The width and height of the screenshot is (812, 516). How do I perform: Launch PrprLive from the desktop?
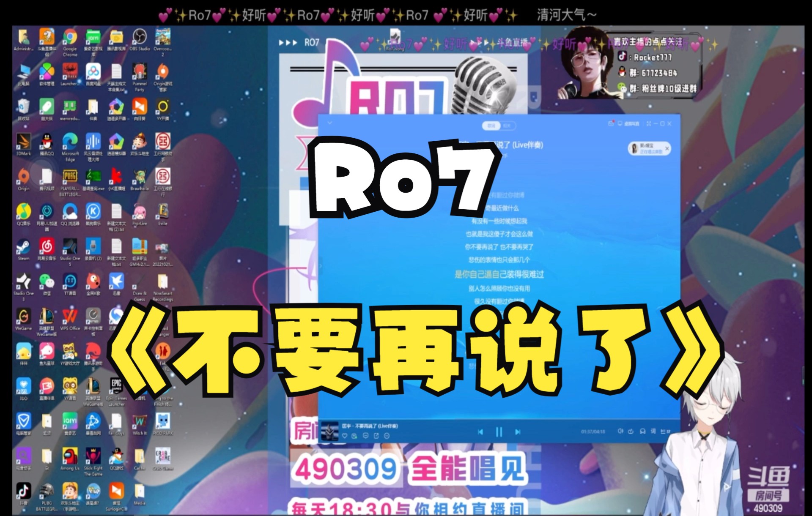pyautogui.click(x=140, y=214)
